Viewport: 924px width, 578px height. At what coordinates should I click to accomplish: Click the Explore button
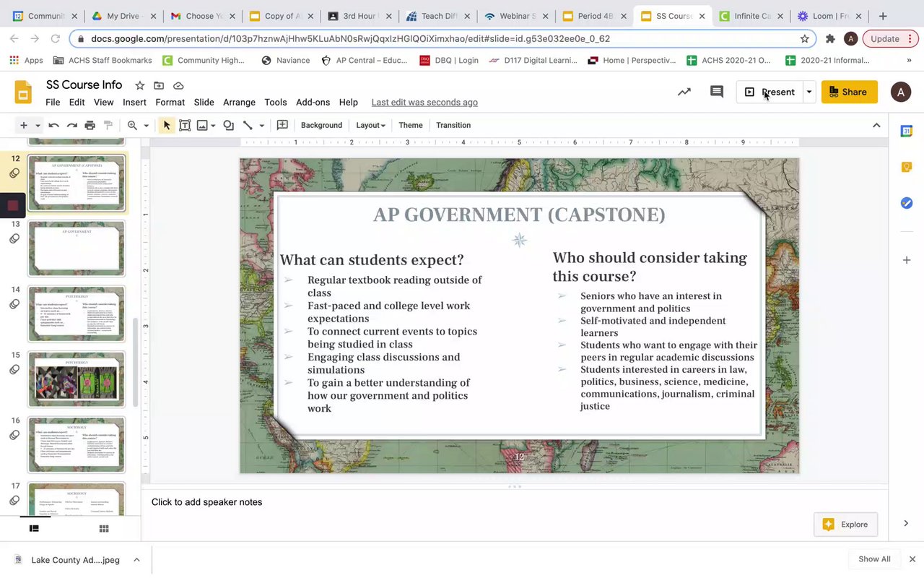845,525
